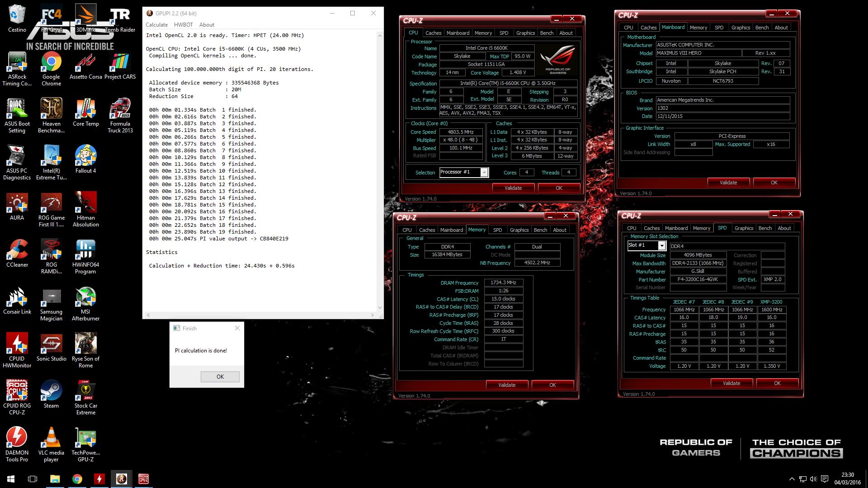Open the Samsung Magician desktop icon

51,304
